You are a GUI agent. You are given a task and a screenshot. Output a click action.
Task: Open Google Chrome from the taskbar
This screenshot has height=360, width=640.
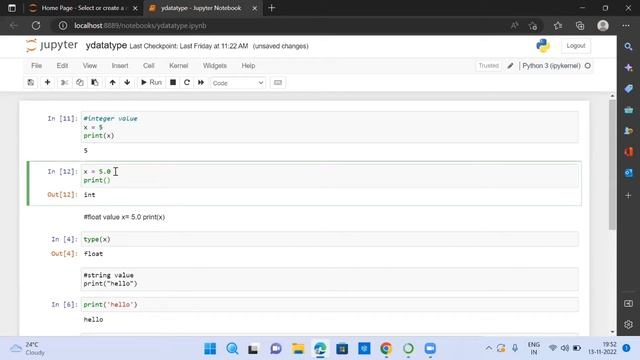point(386,349)
